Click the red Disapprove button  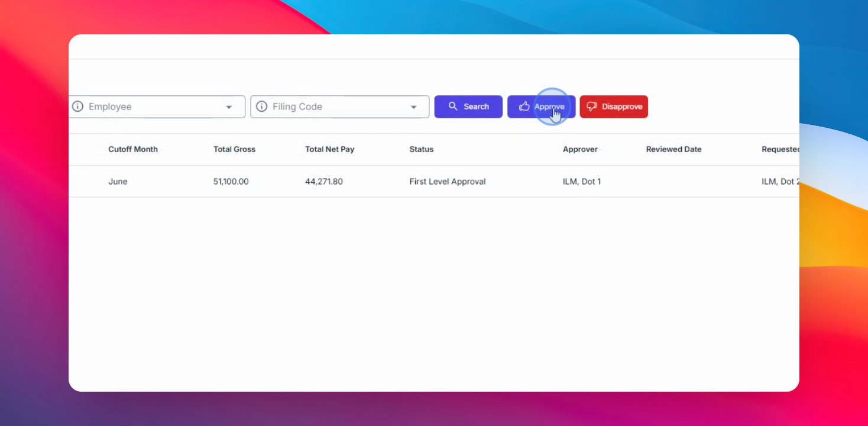coord(614,106)
